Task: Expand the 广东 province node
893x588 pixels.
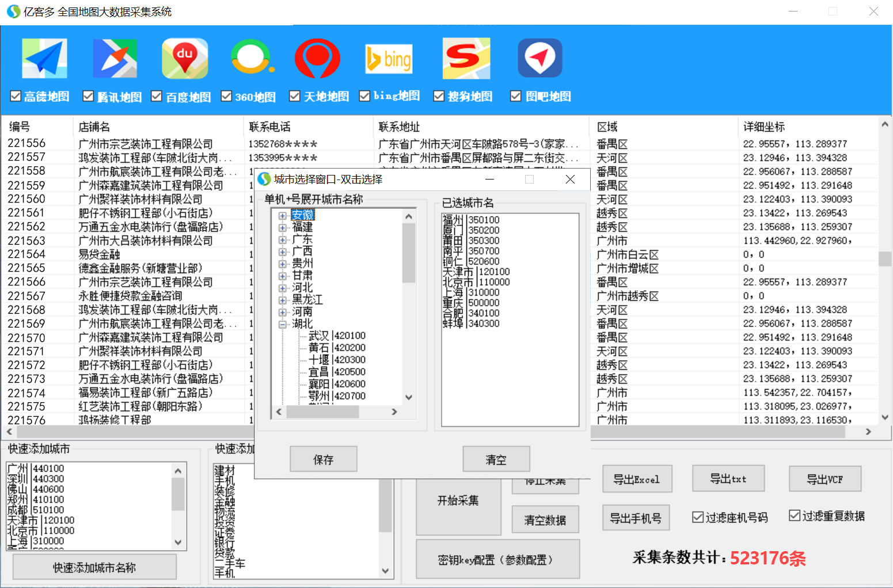Action: pos(282,239)
